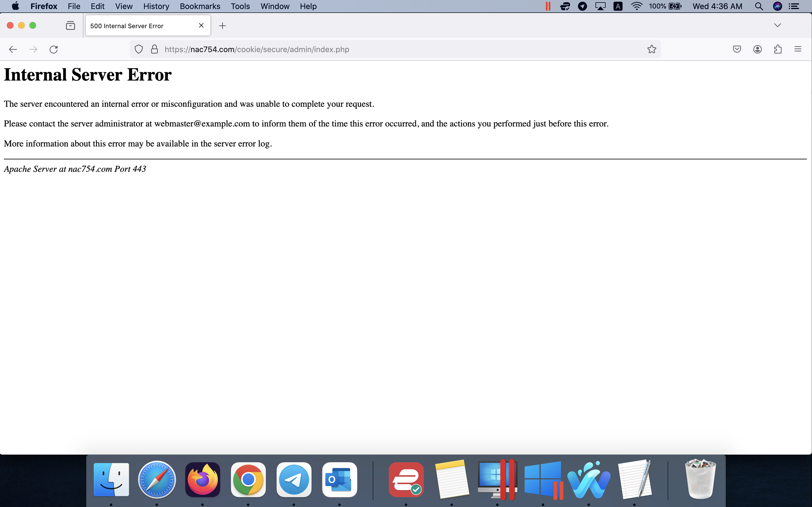812x507 pixels.
Task: Close the 500 Internal Server Error tab
Action: [x=201, y=25]
